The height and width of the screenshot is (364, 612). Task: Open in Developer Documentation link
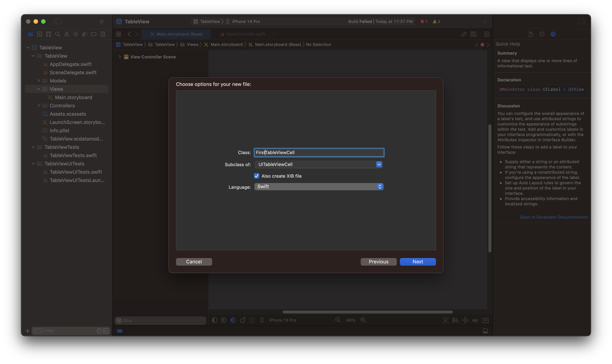[x=553, y=217]
